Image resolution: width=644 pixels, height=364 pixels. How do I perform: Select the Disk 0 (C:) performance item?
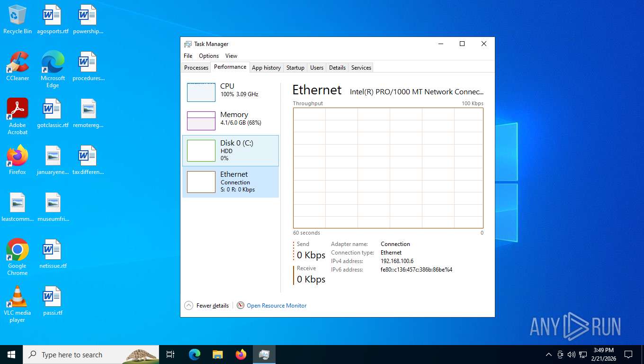point(231,151)
